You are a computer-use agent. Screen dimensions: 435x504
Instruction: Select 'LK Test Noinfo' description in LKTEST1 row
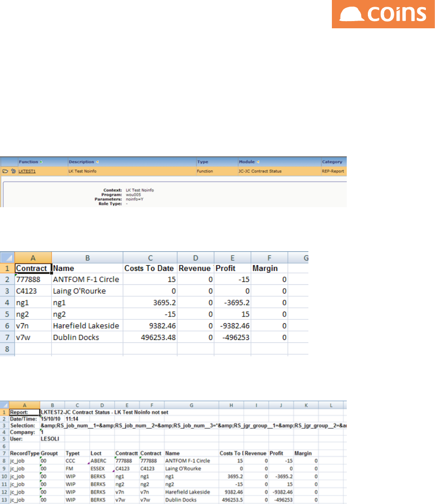coord(82,171)
